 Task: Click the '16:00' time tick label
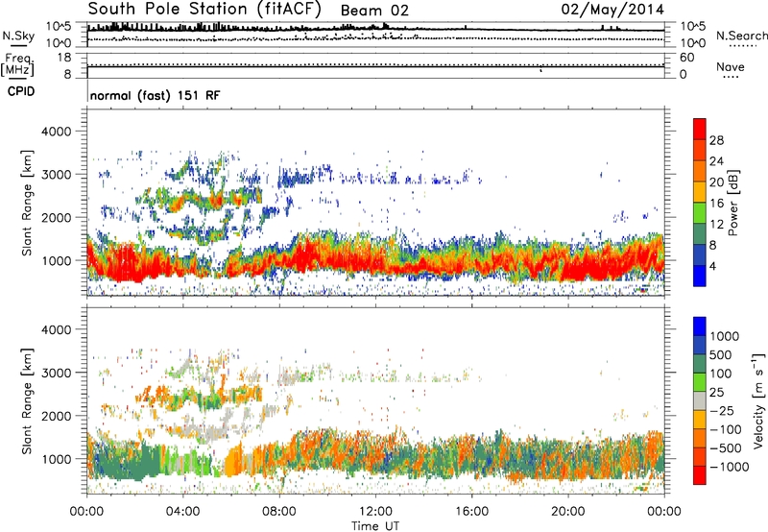(x=471, y=512)
